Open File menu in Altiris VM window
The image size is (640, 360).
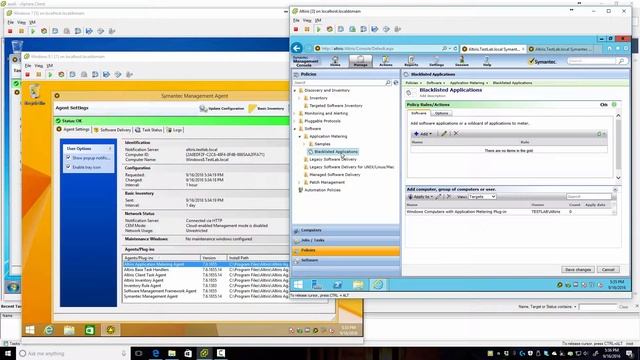[296, 20]
